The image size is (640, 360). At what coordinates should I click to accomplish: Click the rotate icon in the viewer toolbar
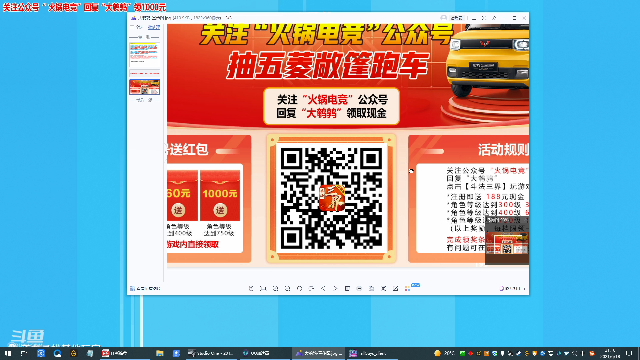pos(300,288)
